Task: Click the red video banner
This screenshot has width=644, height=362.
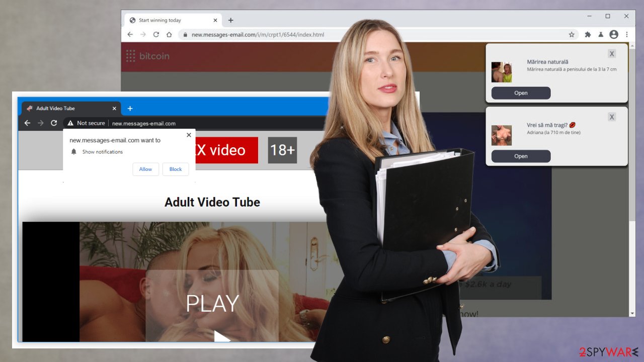Action: [x=226, y=150]
